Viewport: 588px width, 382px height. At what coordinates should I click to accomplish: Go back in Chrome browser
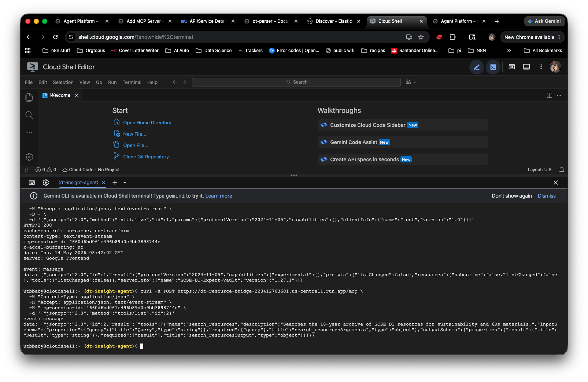click(29, 37)
